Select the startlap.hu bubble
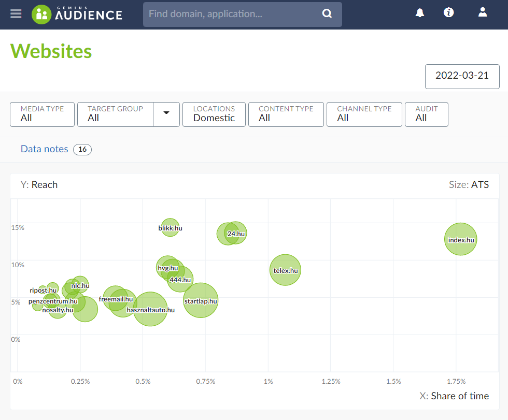508x420 pixels. pyautogui.click(x=201, y=300)
